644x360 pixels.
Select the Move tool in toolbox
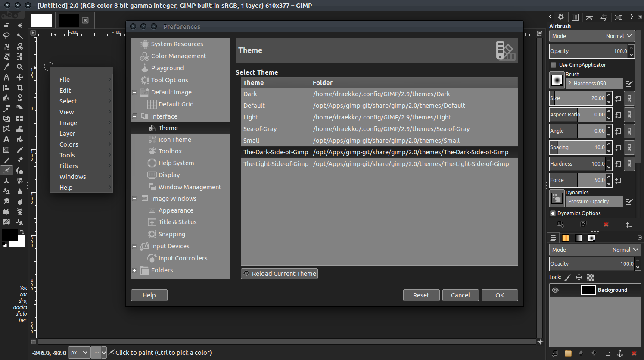(x=20, y=77)
